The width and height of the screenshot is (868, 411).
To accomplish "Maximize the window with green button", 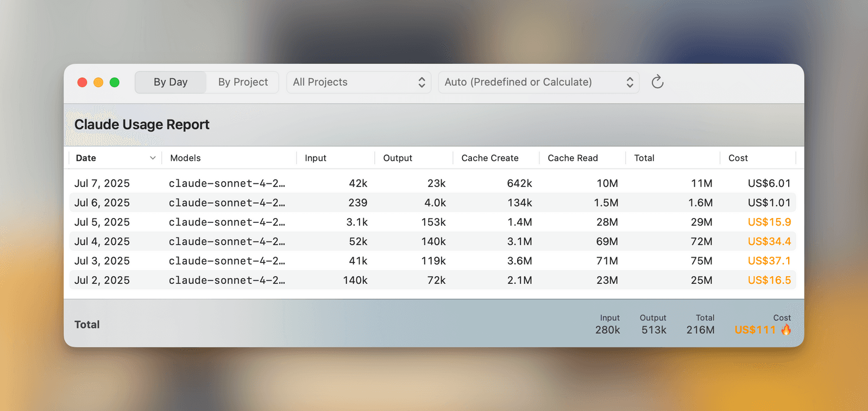I will tap(115, 82).
